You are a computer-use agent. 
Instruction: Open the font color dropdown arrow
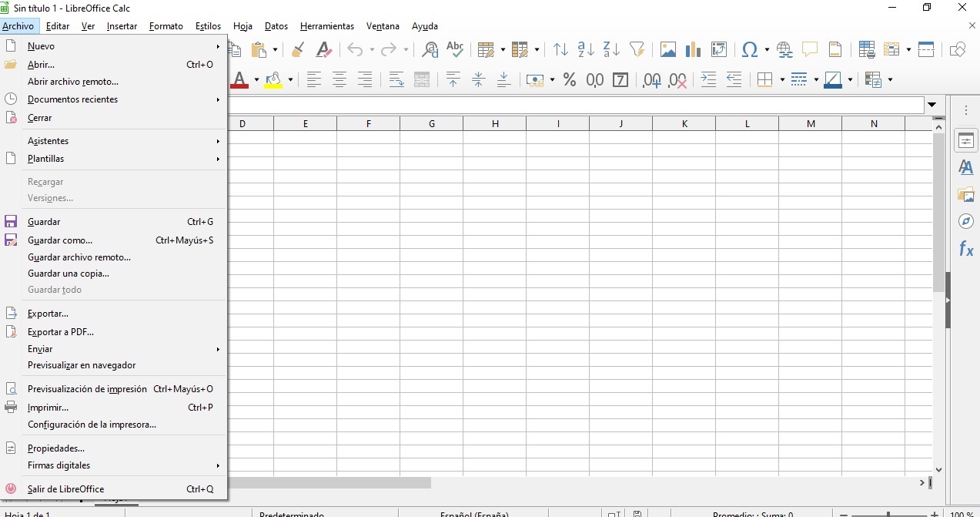click(x=256, y=79)
